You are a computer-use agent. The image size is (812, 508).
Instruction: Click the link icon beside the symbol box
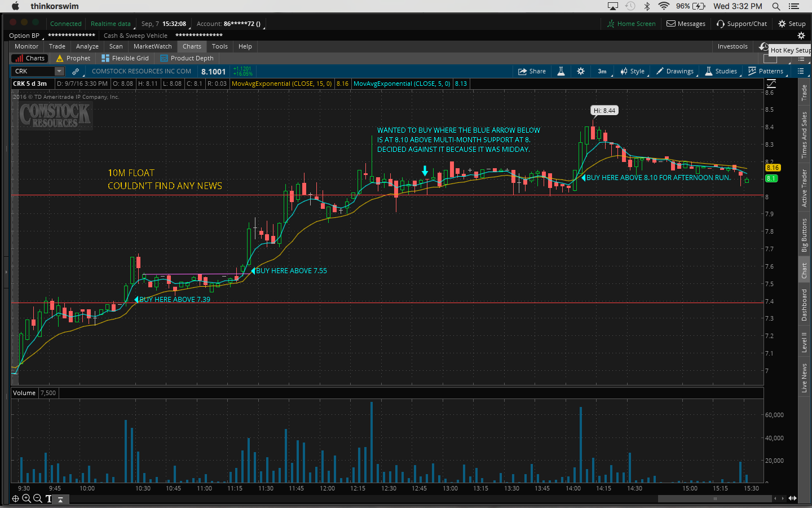[76, 72]
